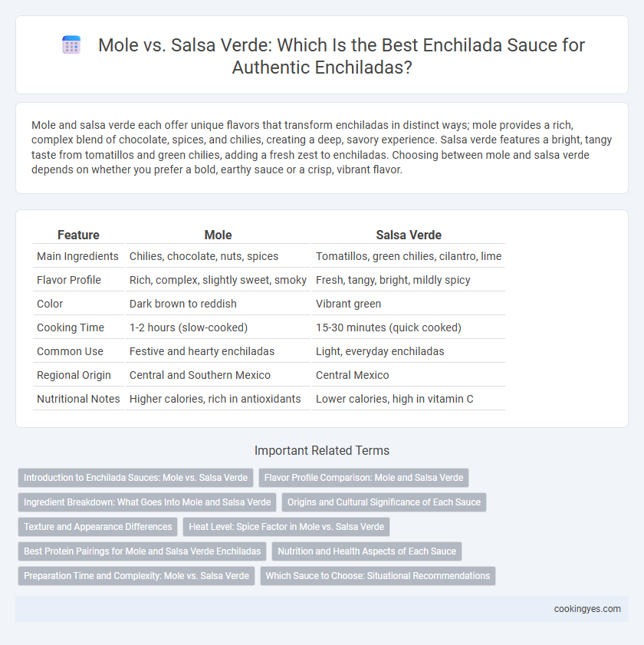Click the Regional Origin row label

(74, 375)
